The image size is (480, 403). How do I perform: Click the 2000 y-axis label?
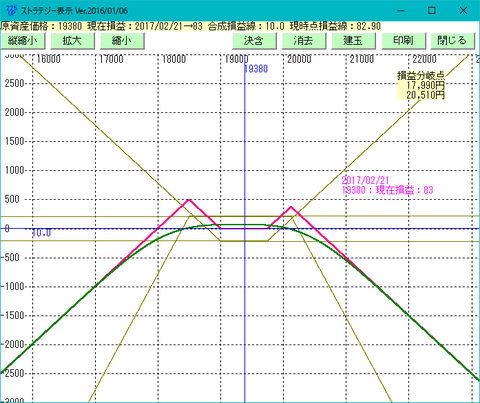point(14,112)
